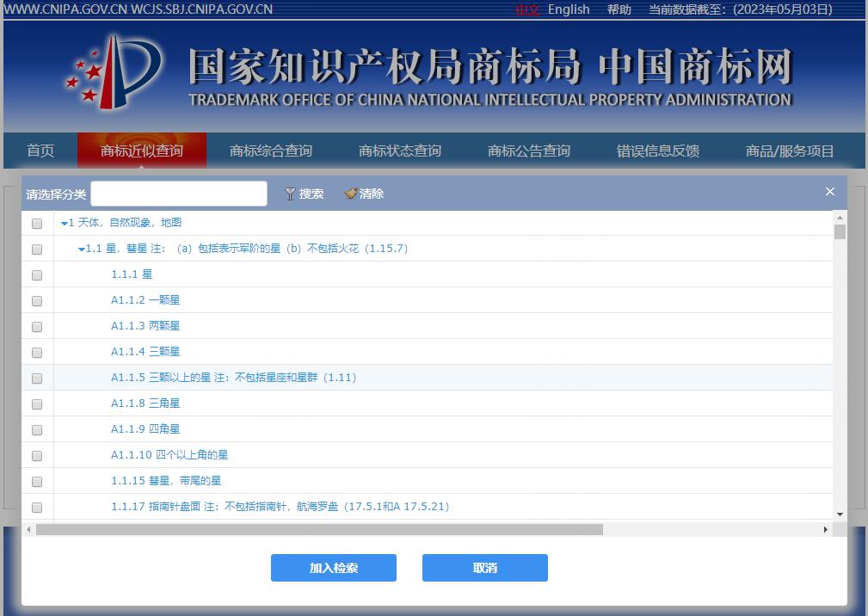Tick the checkbox for A1.1.2 一颗星

[37, 300]
